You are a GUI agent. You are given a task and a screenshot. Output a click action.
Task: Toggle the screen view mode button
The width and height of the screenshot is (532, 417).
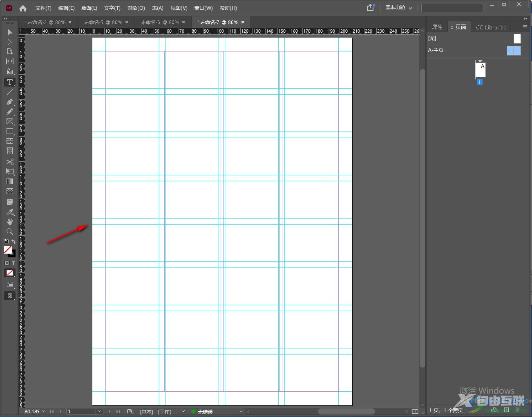coord(10,296)
